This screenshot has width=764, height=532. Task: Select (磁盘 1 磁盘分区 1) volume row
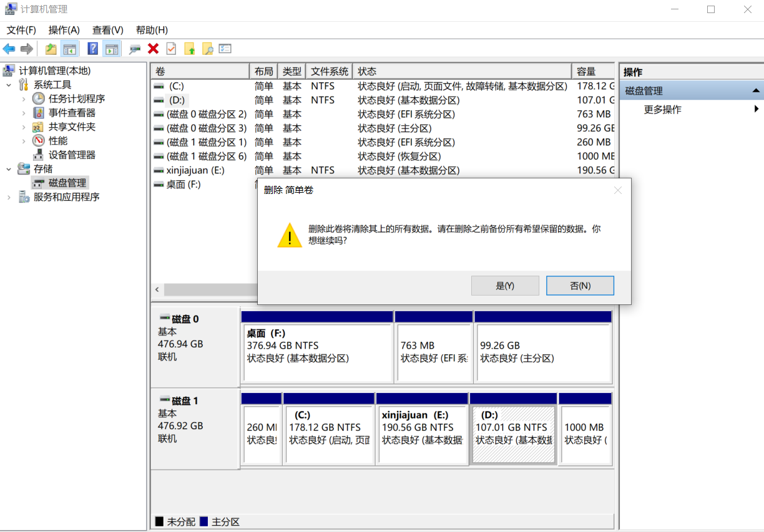384,142
